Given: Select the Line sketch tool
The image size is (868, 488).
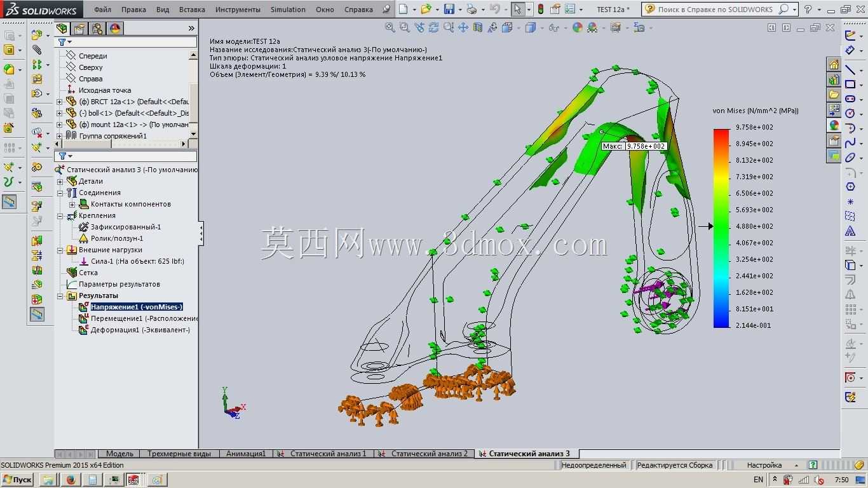Looking at the screenshot, I should point(850,69).
